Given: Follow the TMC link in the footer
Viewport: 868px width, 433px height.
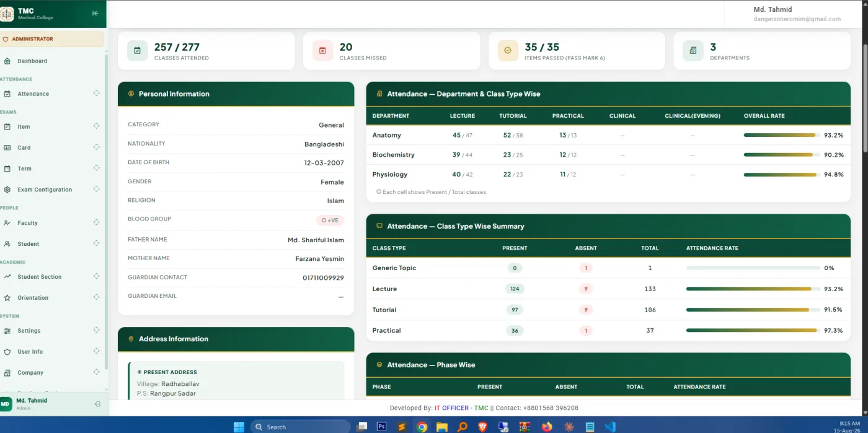Looking at the screenshot, I should [x=481, y=408].
